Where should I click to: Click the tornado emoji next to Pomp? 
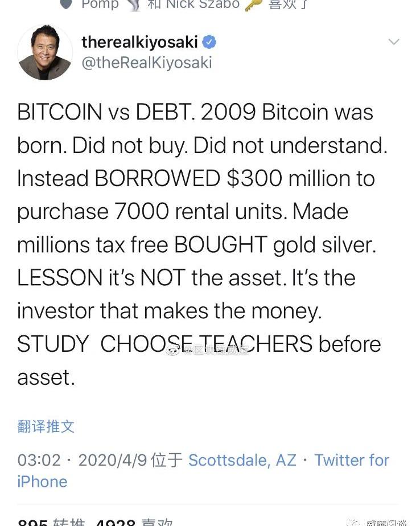133,5
